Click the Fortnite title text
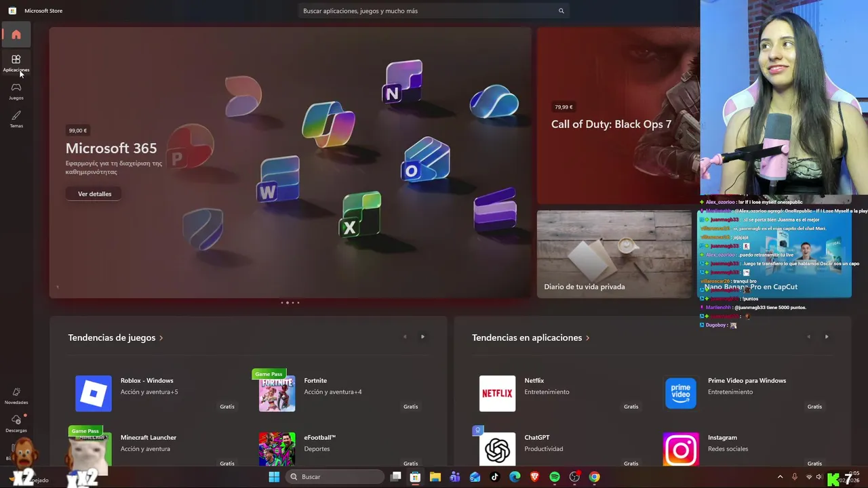The height and width of the screenshot is (488, 868). 315,380
